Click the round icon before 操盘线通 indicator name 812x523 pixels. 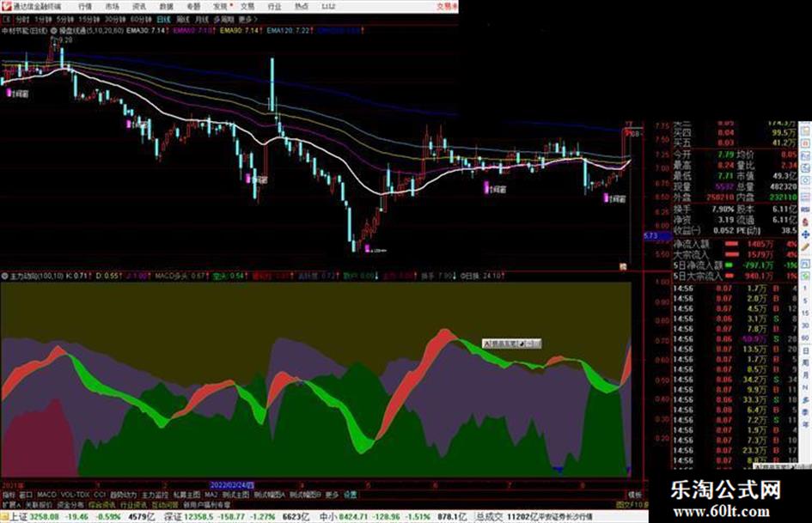click(x=54, y=31)
